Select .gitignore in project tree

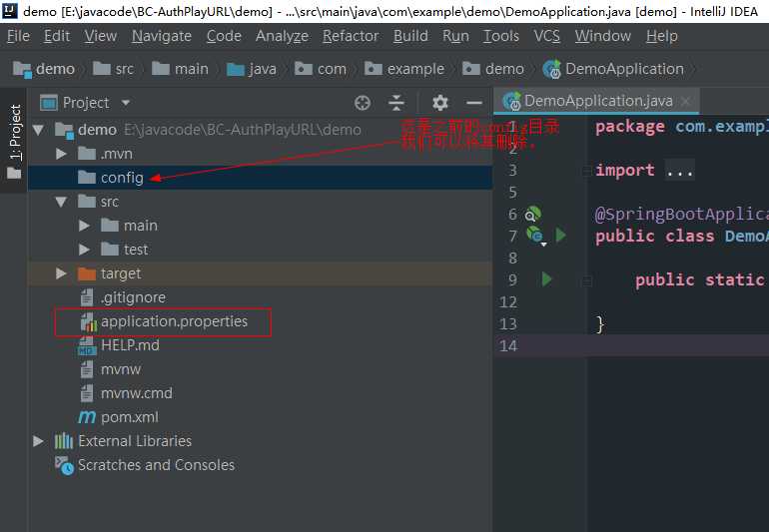(x=133, y=297)
